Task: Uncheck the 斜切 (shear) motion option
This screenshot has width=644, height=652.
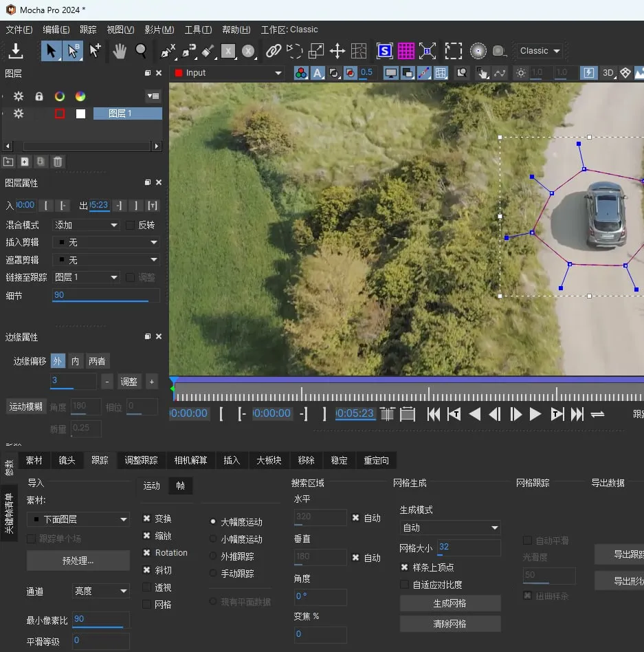Action: pyautogui.click(x=147, y=570)
